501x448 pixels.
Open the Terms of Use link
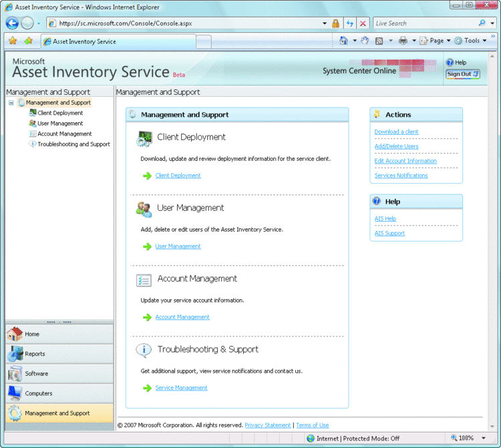click(x=312, y=425)
